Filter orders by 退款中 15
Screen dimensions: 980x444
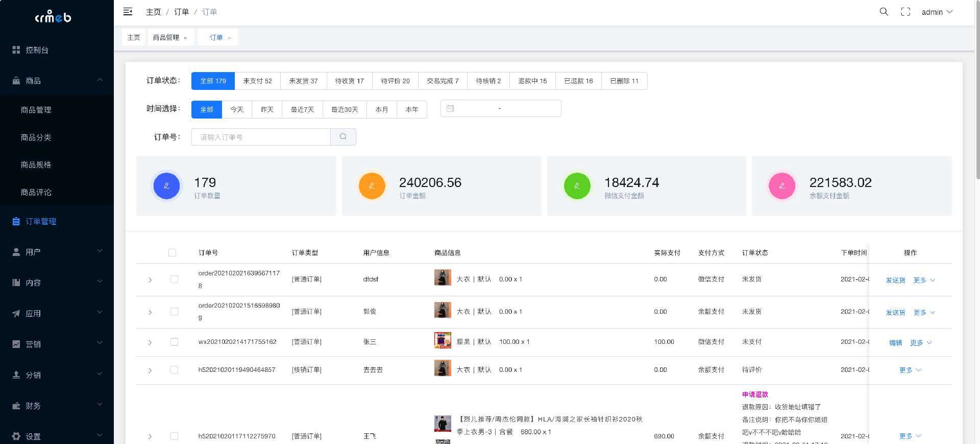[x=532, y=81]
